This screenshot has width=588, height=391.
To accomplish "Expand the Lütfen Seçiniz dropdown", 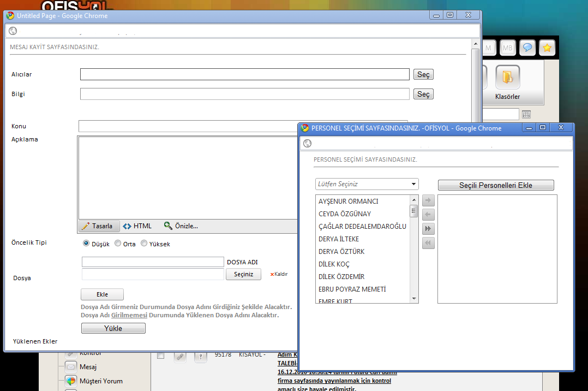I will [367, 184].
